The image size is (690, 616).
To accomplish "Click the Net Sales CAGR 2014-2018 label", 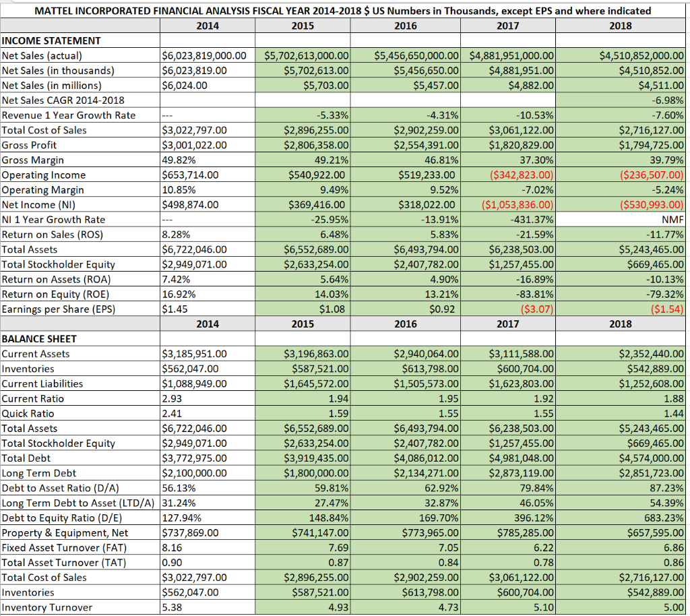I will (63, 101).
